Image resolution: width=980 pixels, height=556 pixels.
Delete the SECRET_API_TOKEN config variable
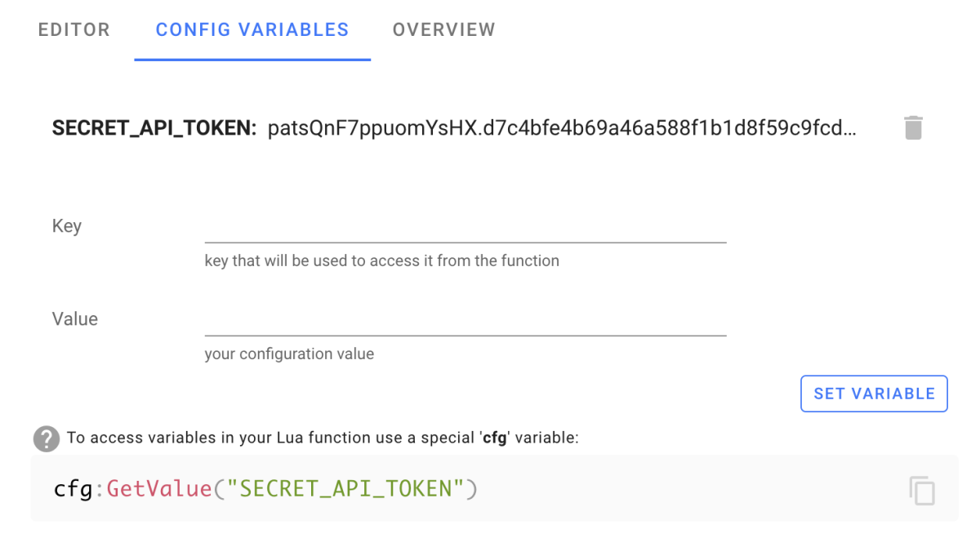tap(912, 127)
